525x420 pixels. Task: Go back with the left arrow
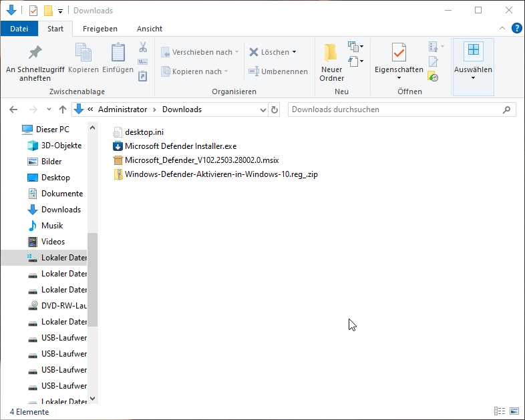13,110
